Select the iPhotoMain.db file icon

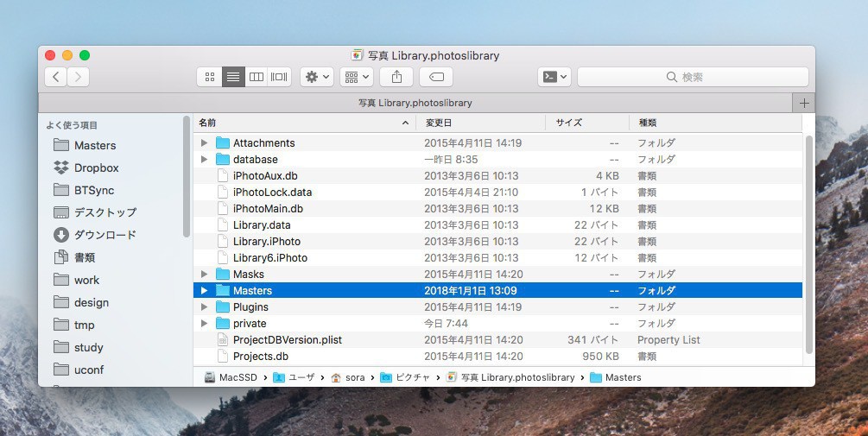(223, 209)
